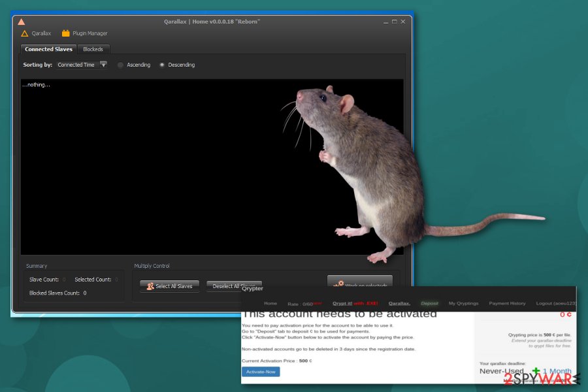Click Logout (aoeu123) link
Image resolution: width=588 pixels, height=392 pixels.
pyautogui.click(x=556, y=303)
